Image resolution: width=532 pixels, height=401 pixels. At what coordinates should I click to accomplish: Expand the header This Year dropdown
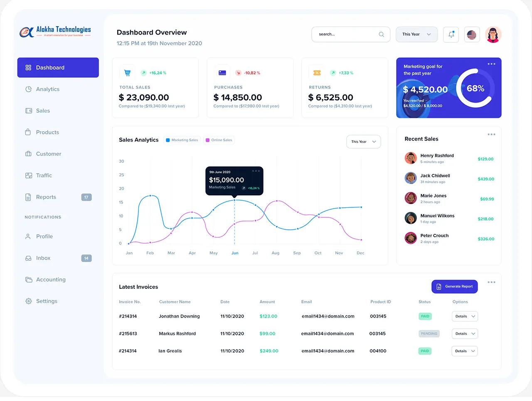point(416,34)
